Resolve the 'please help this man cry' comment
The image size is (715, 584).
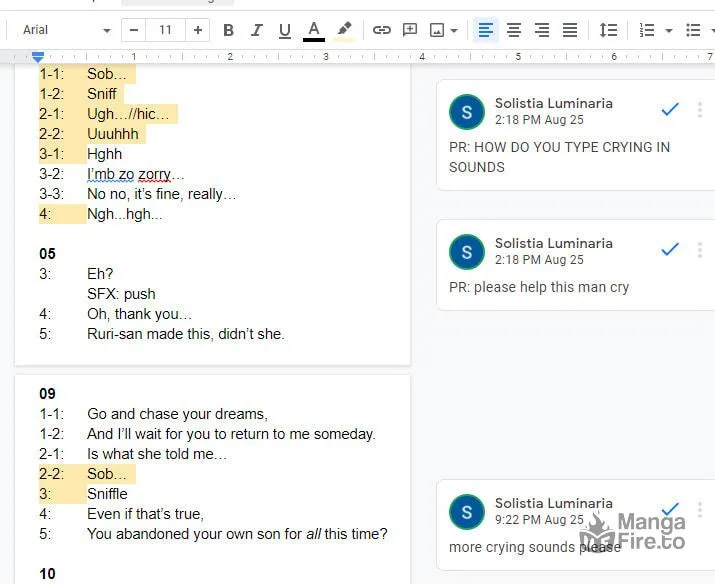(x=670, y=249)
